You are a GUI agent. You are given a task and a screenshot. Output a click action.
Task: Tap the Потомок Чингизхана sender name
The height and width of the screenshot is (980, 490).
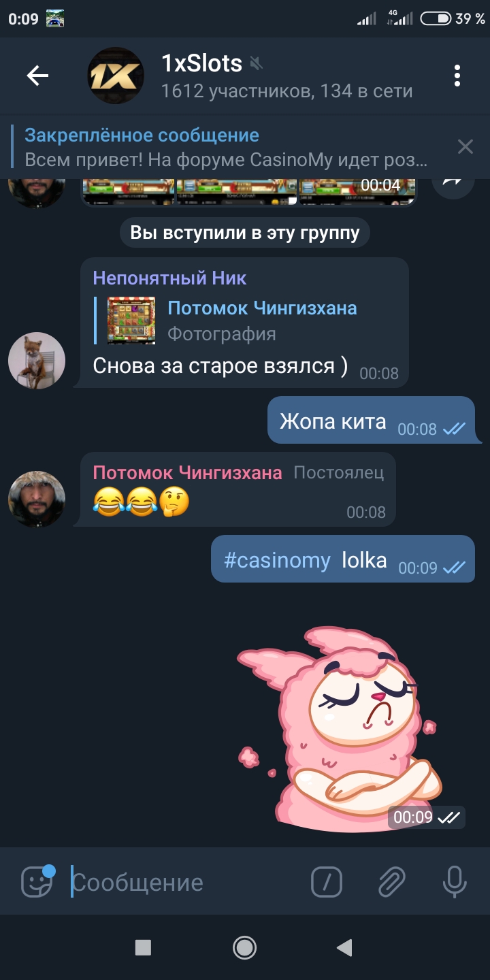(187, 472)
